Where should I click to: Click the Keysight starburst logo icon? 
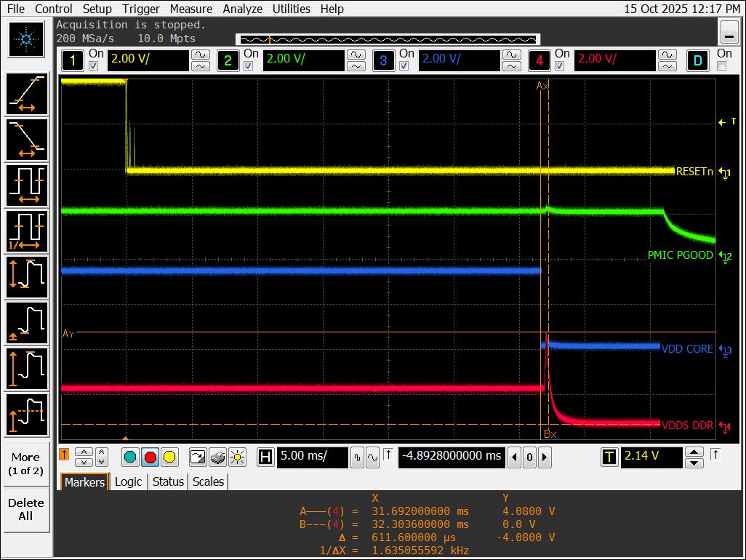click(x=26, y=39)
